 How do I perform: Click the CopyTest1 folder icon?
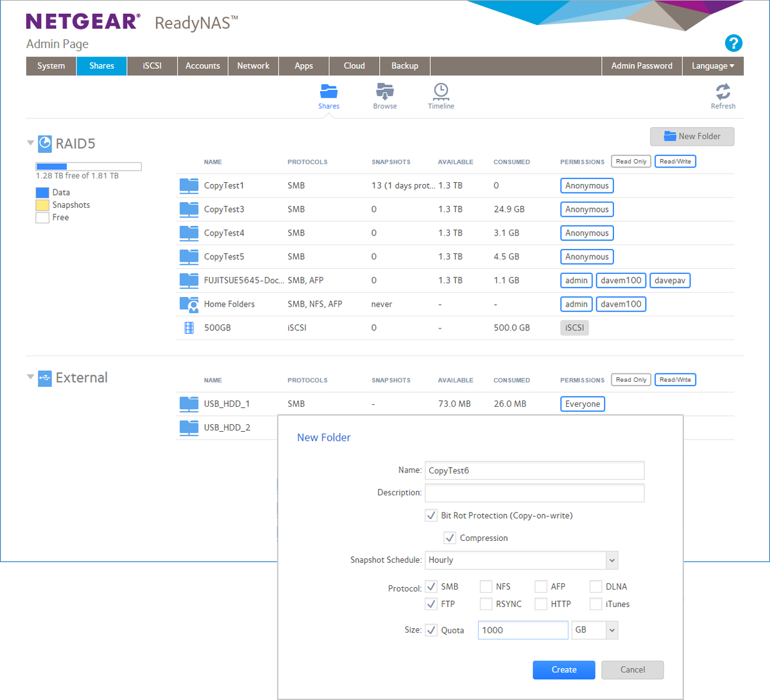189,185
